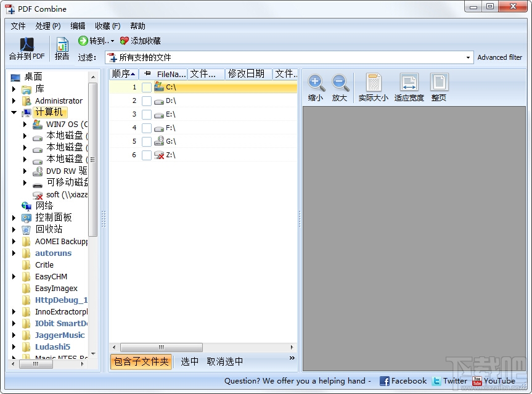Check the box for G:\

[x=147, y=142]
